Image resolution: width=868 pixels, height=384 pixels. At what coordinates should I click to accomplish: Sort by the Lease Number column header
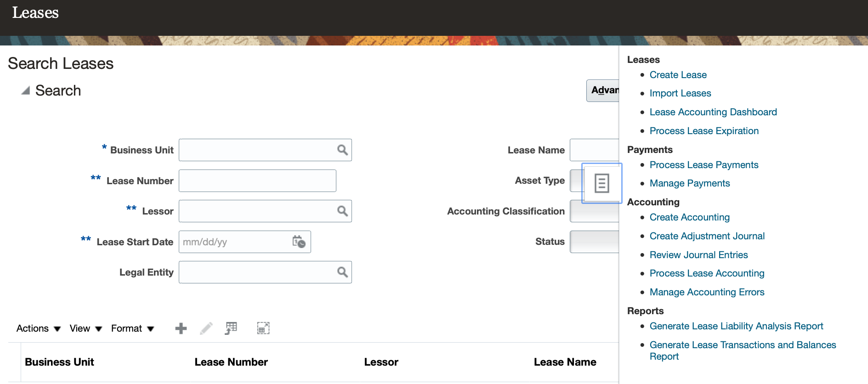pyautogui.click(x=231, y=362)
